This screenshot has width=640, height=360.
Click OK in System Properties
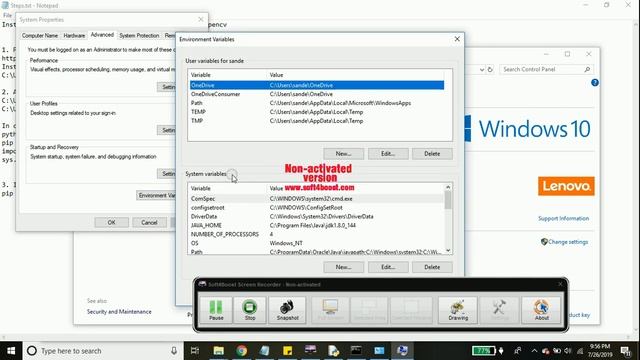(x=111, y=222)
